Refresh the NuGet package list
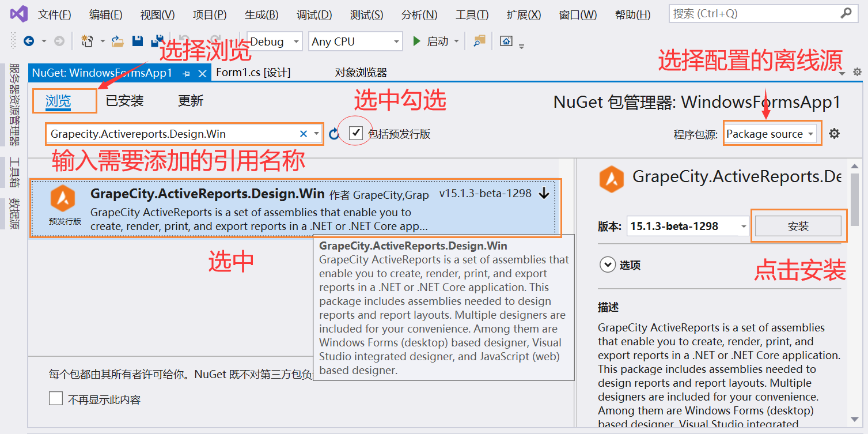The width and height of the screenshot is (868, 434). point(335,134)
